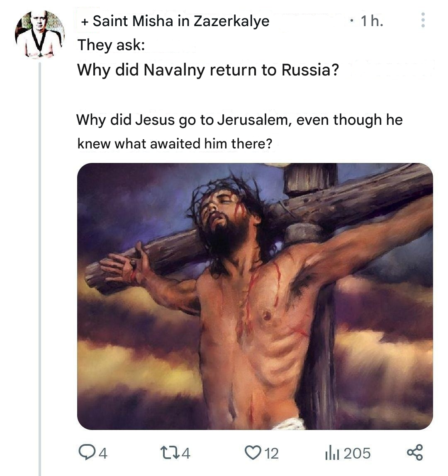Open the author's profile picture

(x=40, y=35)
